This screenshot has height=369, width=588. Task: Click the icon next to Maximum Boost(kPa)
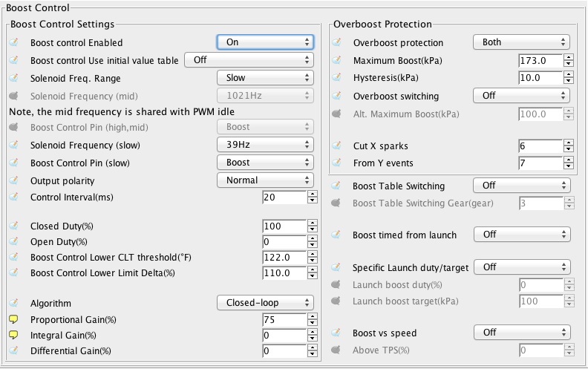(336, 60)
